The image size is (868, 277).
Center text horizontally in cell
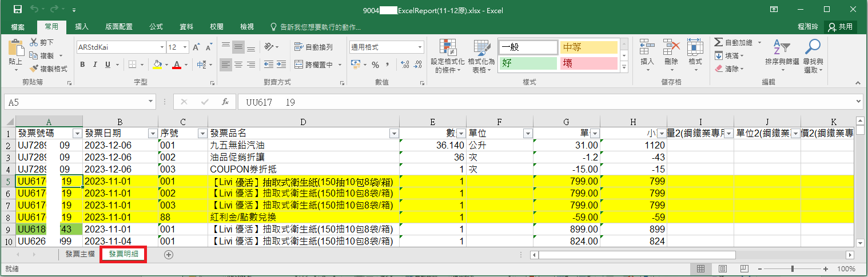click(238, 65)
